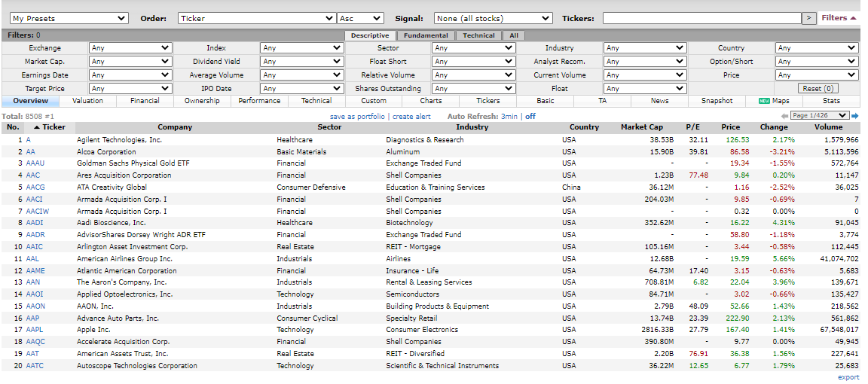Open the Ownership view tab
The image size is (868, 384).
tap(202, 101)
